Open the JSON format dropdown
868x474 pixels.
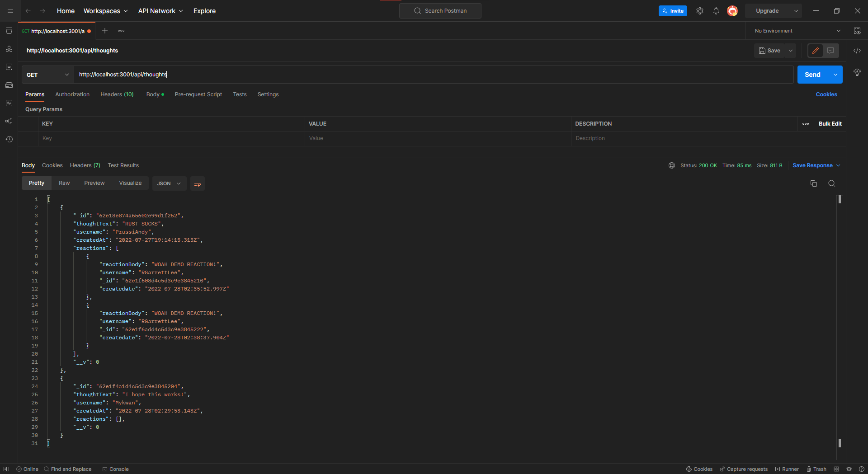169,183
